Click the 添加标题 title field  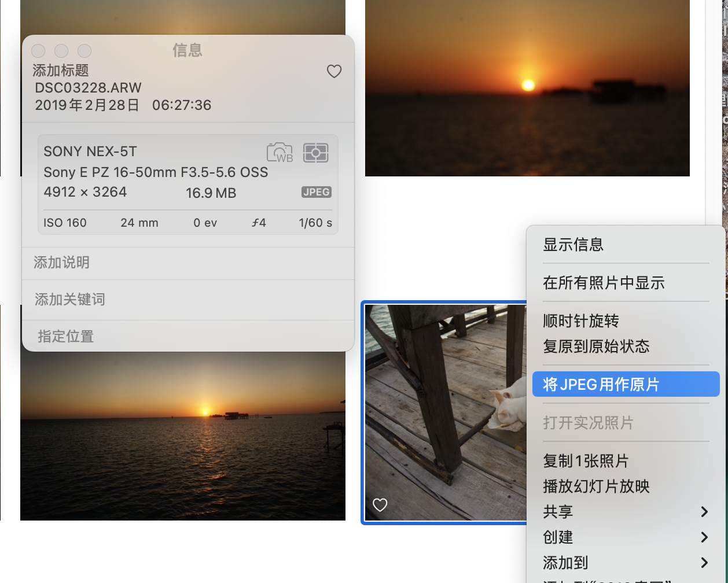(61, 71)
